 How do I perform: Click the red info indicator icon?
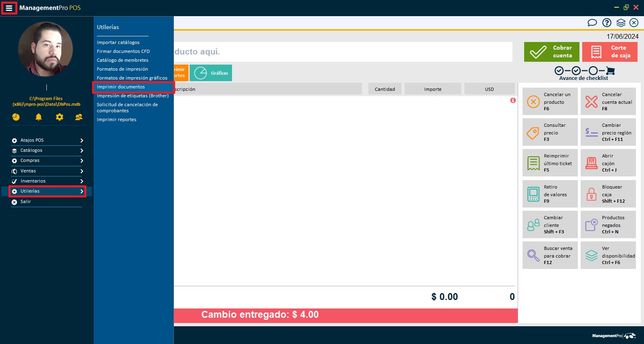click(513, 100)
